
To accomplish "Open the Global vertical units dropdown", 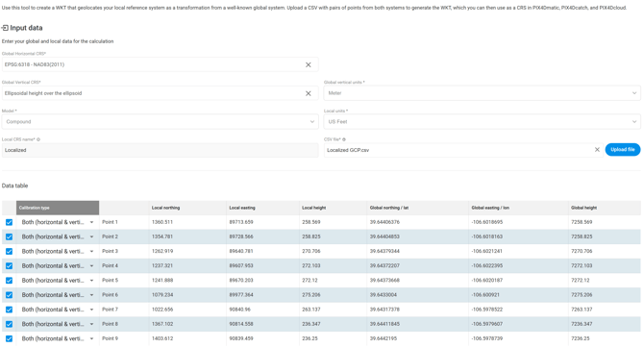I will click(482, 93).
